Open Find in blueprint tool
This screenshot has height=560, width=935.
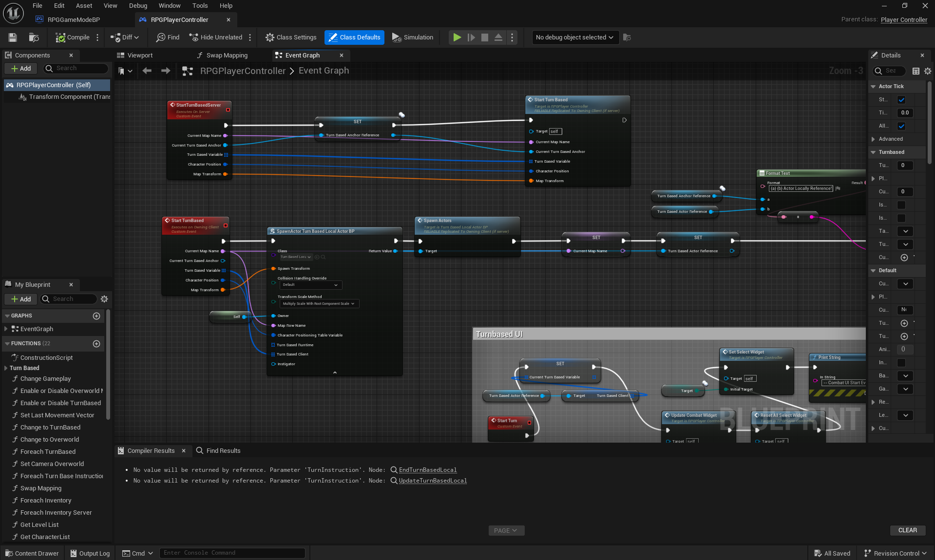click(168, 37)
